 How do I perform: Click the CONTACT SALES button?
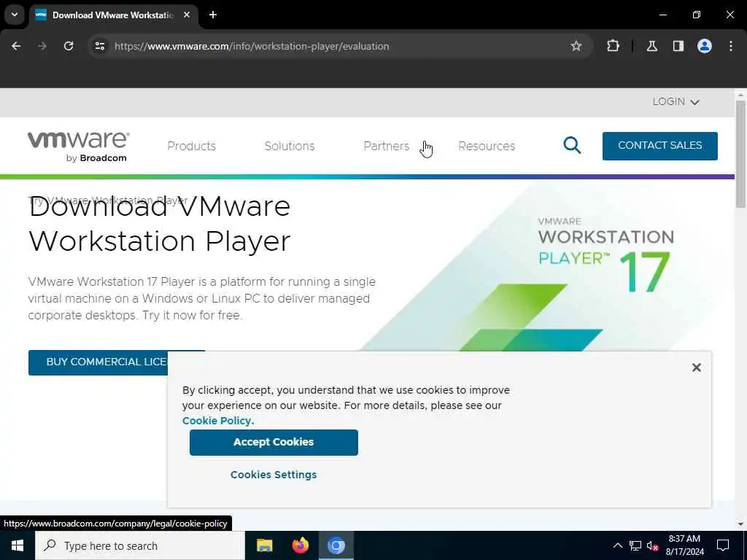coord(659,146)
